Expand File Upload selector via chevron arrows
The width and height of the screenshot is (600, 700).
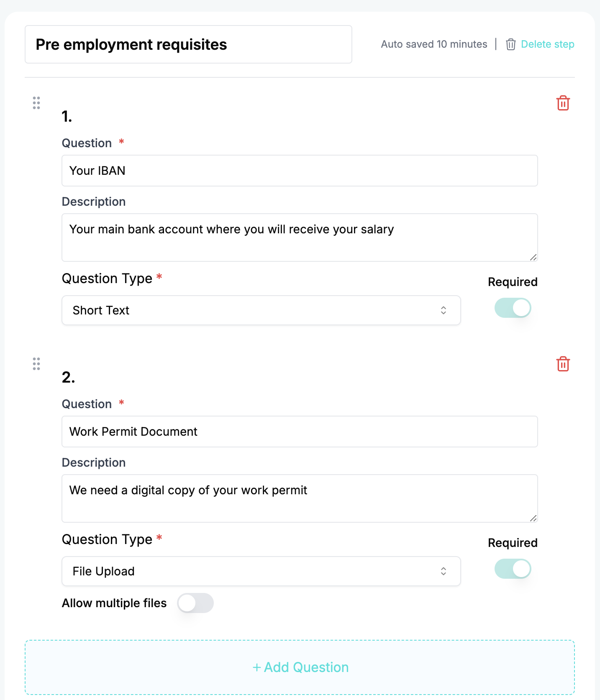coord(444,571)
